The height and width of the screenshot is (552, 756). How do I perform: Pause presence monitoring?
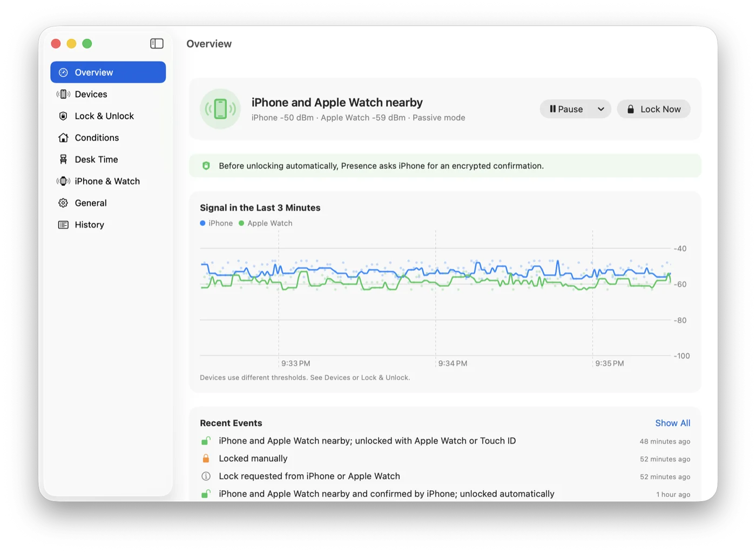[x=566, y=109]
